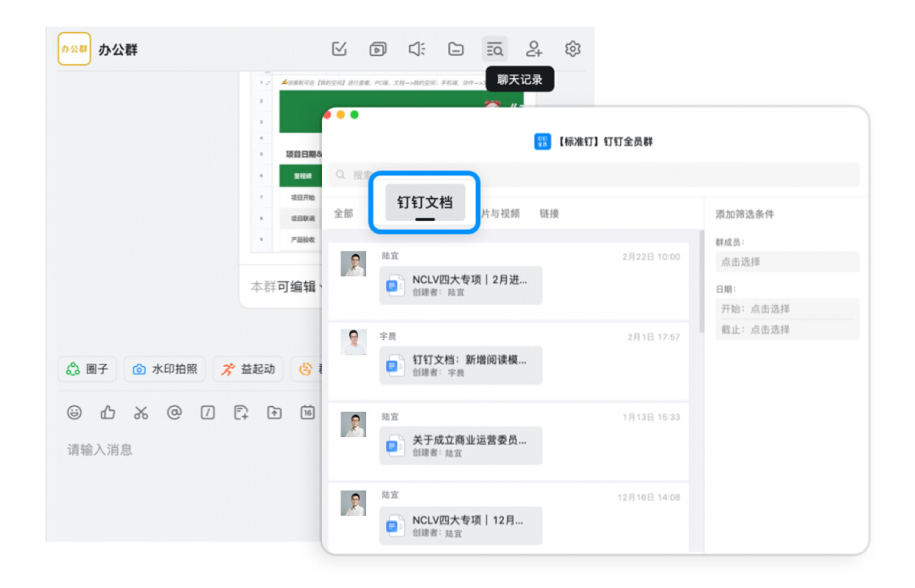Click the @ mention icon
Screen dimensions: 915x588
[174, 413]
